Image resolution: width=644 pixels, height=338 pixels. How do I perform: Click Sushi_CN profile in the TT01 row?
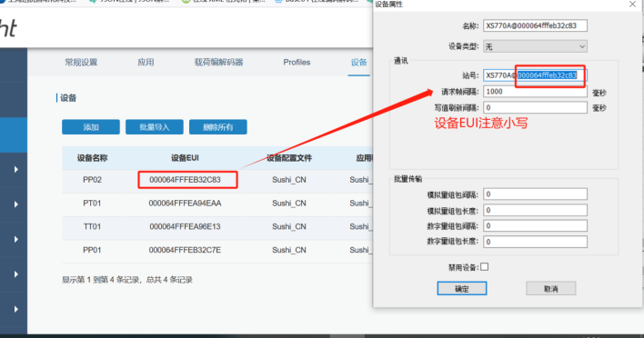288,226
